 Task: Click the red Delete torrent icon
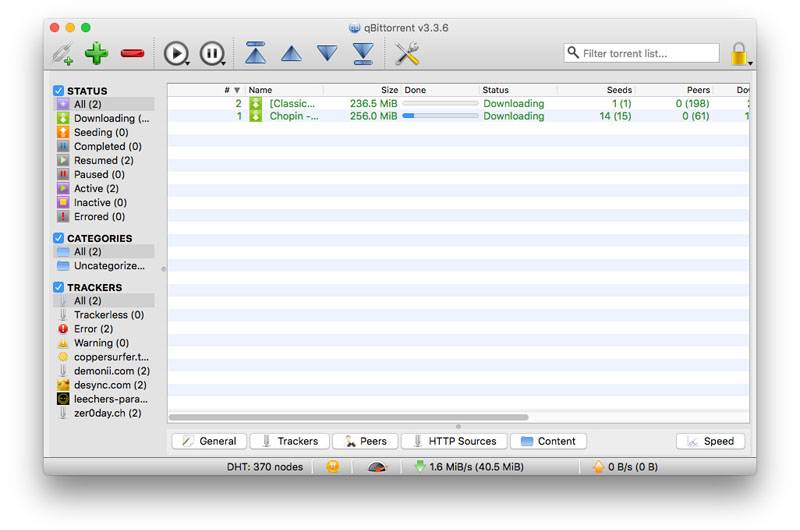(132, 53)
